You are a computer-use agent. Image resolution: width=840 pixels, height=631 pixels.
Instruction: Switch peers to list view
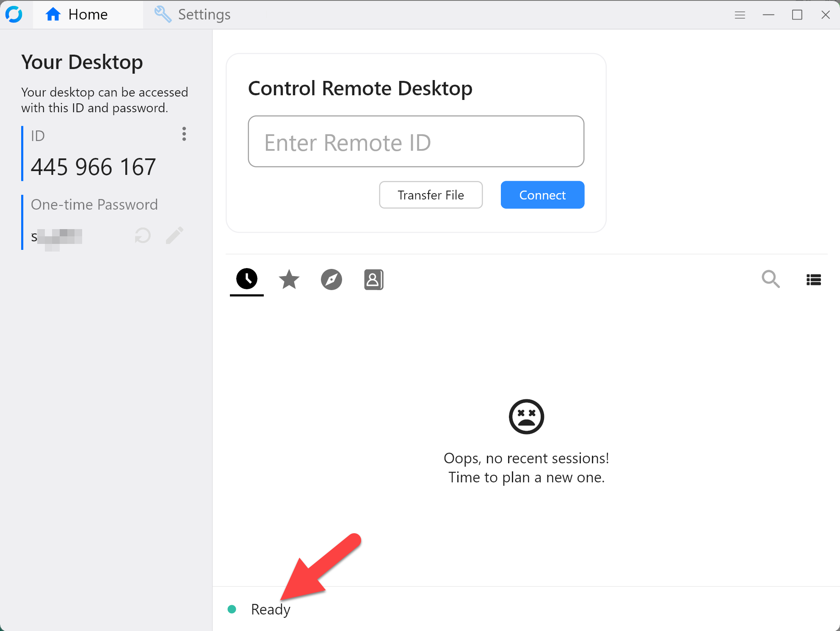coord(813,280)
